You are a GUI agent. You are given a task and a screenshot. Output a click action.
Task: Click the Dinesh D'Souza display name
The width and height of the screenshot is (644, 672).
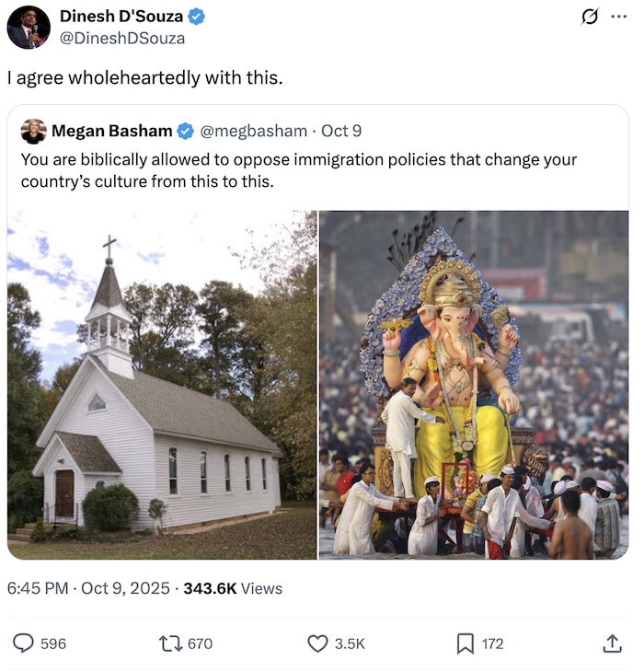121,17
